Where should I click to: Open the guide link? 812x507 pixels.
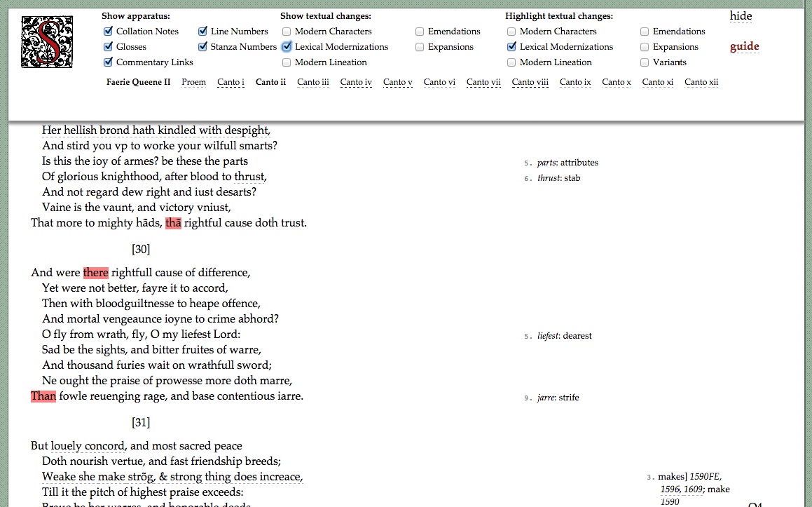click(x=744, y=47)
